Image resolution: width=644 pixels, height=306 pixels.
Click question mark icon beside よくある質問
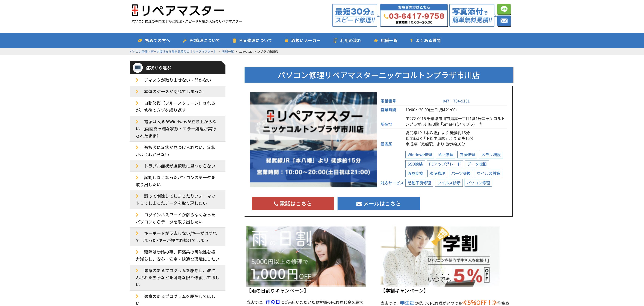[x=411, y=41]
